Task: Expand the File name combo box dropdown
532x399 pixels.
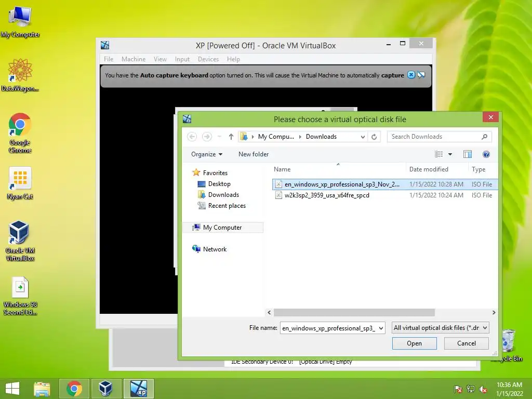Action: pyautogui.click(x=381, y=328)
